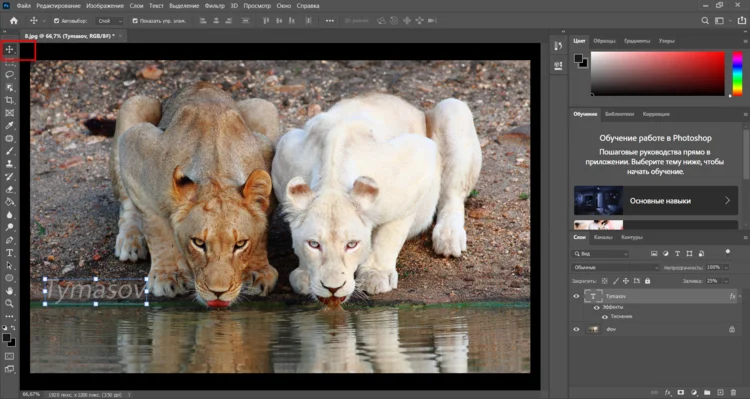The image size is (750, 399).
Task: Switch to the Каналы tab
Action: click(603, 237)
